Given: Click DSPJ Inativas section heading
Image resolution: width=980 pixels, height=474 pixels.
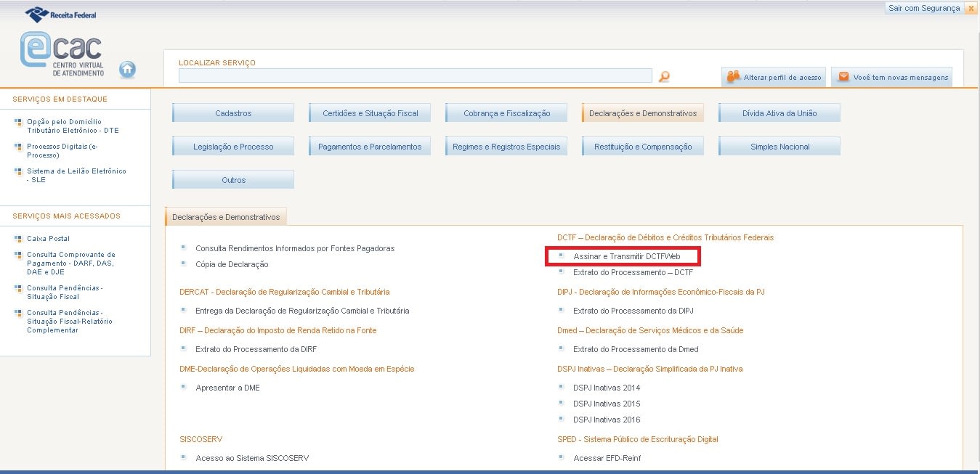Looking at the screenshot, I should pos(650,369).
